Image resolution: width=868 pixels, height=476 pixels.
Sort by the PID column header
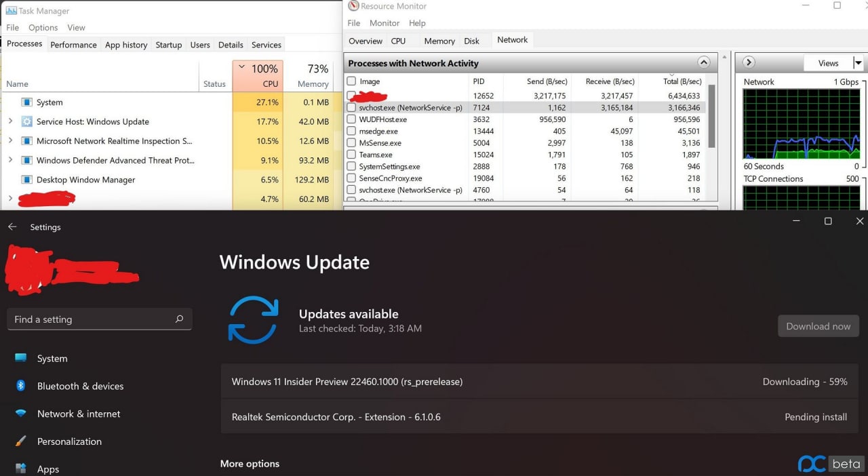pyautogui.click(x=479, y=81)
